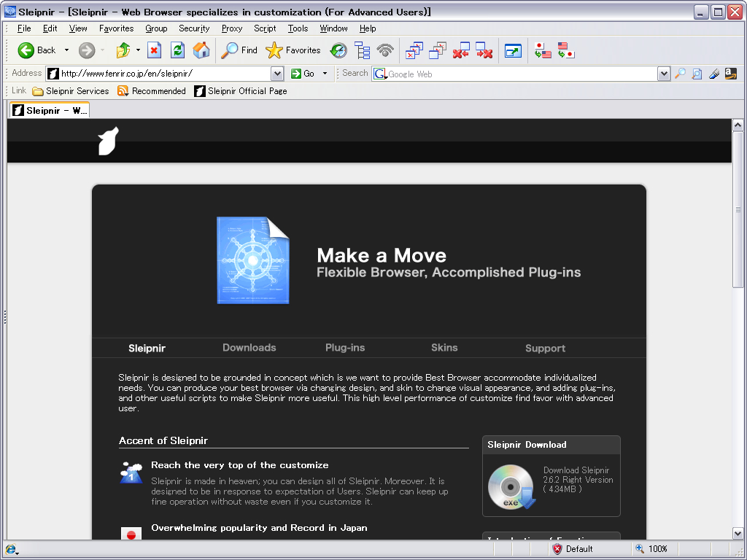Screen dimensions: 747x560
Task: Click the grey Forward arrow button
Action: (87, 50)
